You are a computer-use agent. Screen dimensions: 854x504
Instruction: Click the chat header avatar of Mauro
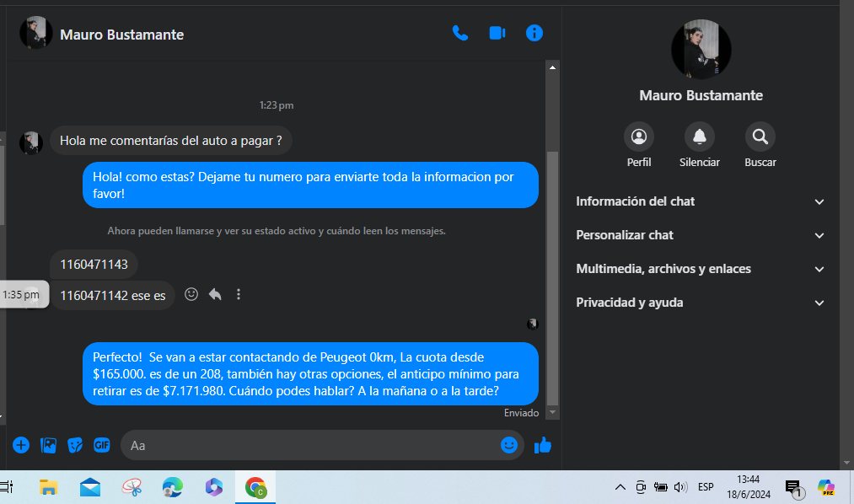[x=36, y=33]
